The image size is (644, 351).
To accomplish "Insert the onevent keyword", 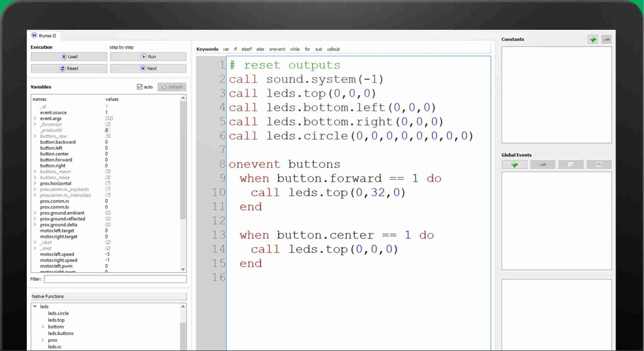I will point(277,49).
